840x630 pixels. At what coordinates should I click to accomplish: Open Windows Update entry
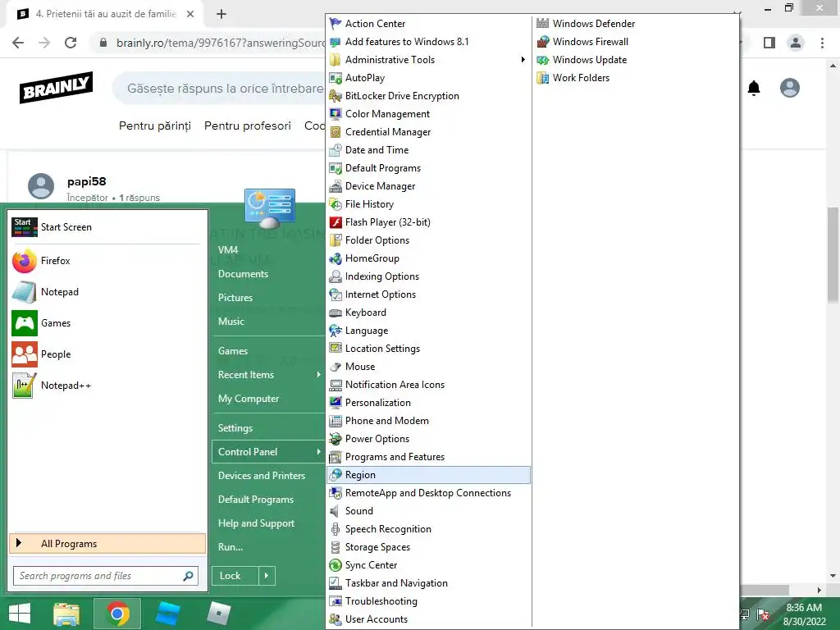click(x=636, y=59)
